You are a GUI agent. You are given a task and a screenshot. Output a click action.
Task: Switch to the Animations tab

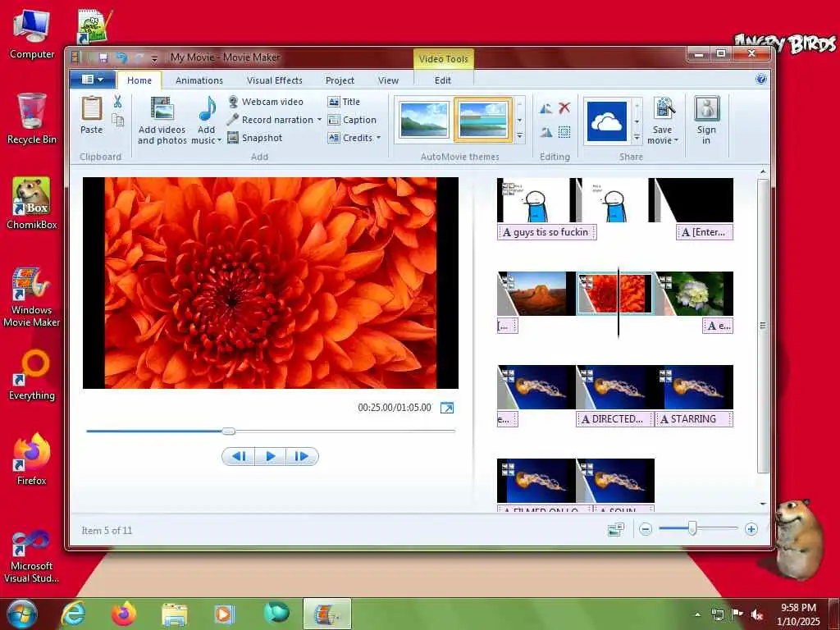click(199, 80)
